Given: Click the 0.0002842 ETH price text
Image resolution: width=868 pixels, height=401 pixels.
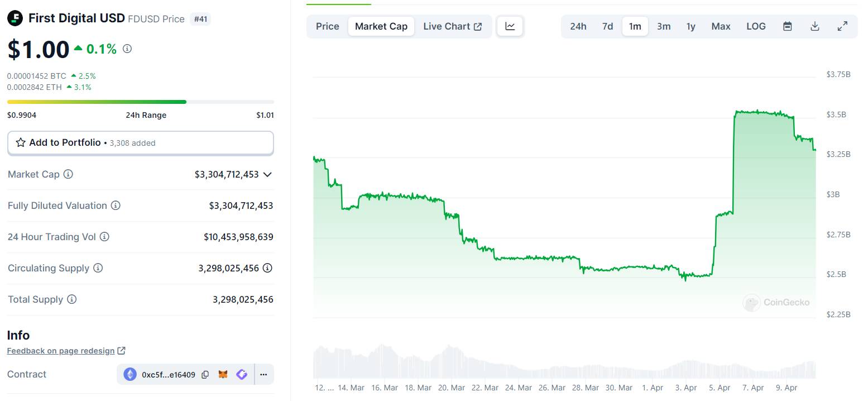Looking at the screenshot, I should point(35,87).
